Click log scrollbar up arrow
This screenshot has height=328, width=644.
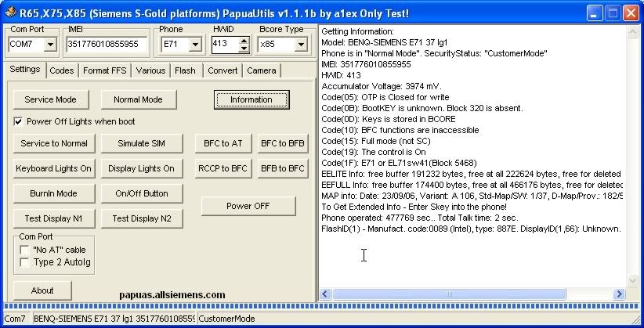tap(632, 32)
